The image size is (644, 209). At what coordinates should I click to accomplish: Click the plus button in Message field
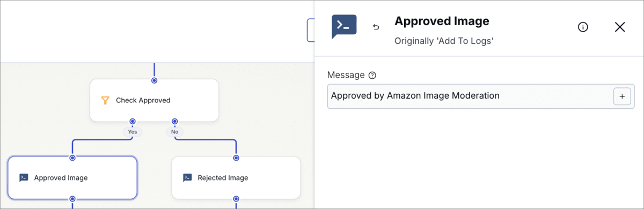[622, 96]
